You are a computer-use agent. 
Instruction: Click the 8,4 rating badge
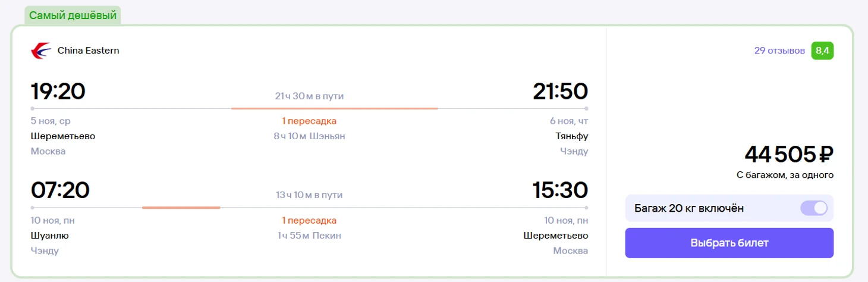(823, 51)
